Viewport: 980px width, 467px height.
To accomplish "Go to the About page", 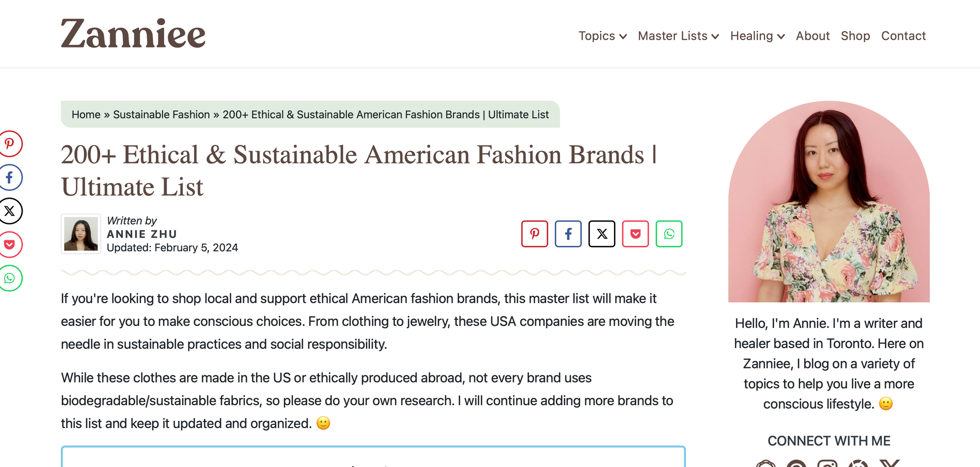I will click(812, 36).
